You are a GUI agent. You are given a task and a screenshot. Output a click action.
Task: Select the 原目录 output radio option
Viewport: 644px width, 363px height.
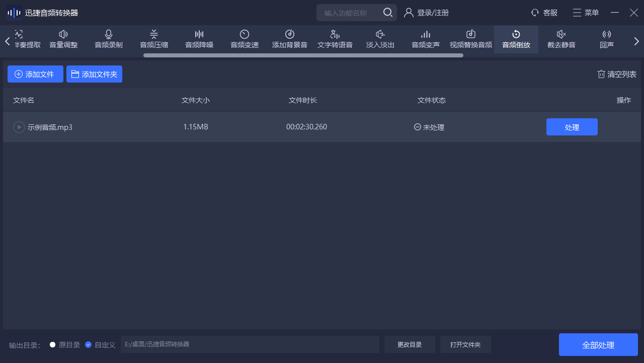pyautogui.click(x=53, y=345)
